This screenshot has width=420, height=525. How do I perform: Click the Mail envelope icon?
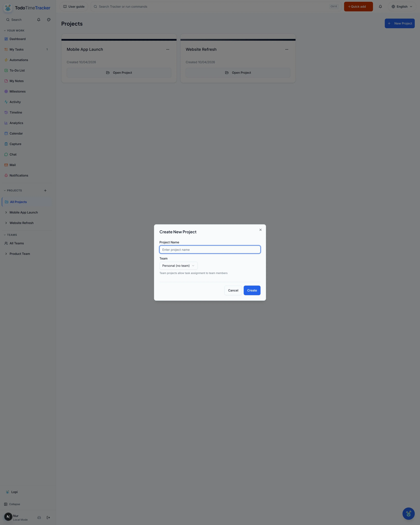pyautogui.click(x=6, y=165)
